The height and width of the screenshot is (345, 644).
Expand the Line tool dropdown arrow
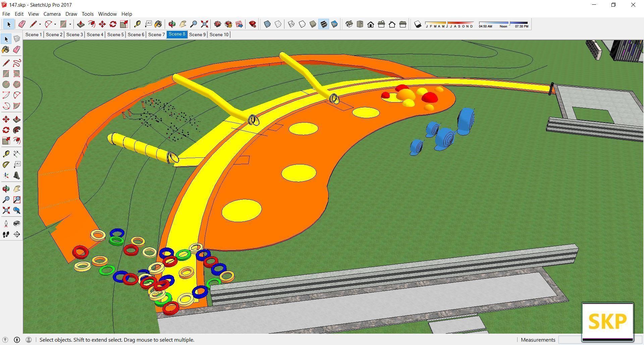point(40,24)
